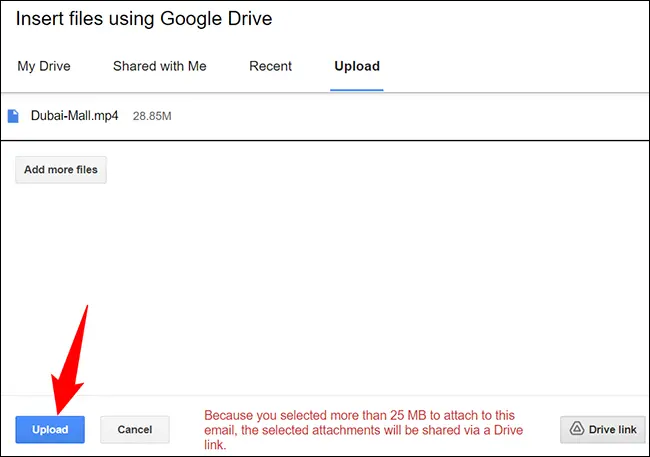Screen dimensions: 650x457
Task: Cancel the file insertion dialog
Action: coord(135,430)
